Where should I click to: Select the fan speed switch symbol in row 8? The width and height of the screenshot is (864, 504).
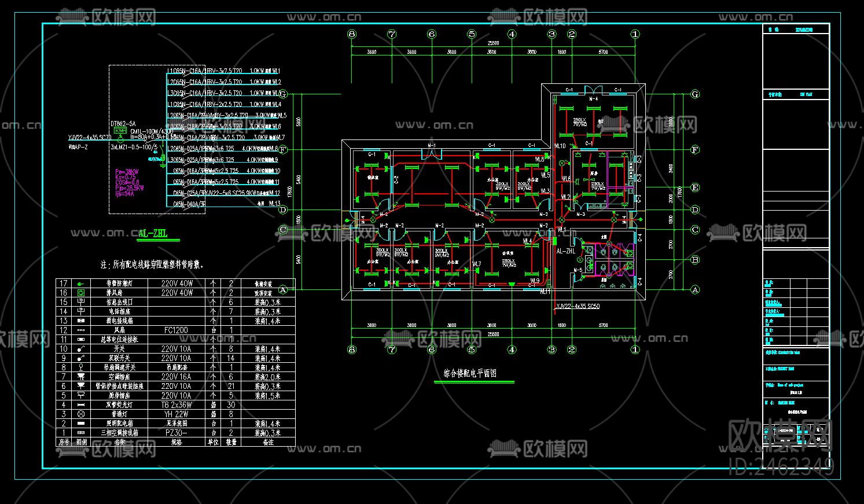(x=82, y=367)
